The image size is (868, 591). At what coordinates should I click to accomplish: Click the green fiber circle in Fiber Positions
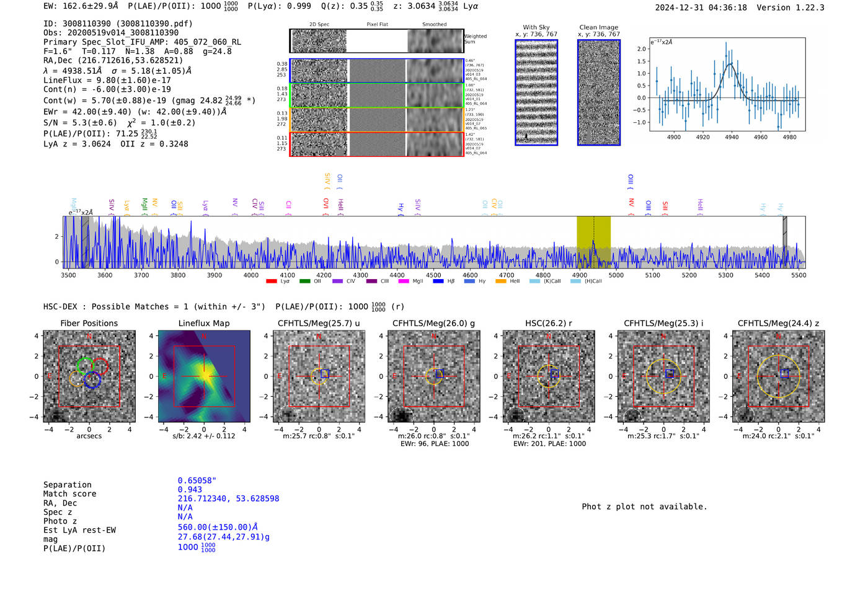pyautogui.click(x=85, y=366)
